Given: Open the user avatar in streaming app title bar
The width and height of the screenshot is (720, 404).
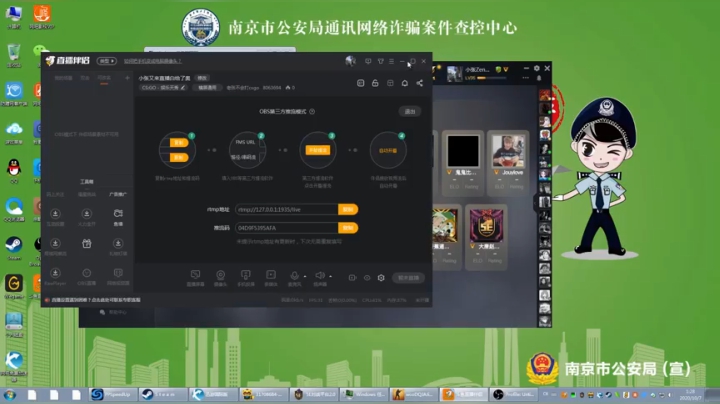Looking at the screenshot, I should [x=350, y=61].
